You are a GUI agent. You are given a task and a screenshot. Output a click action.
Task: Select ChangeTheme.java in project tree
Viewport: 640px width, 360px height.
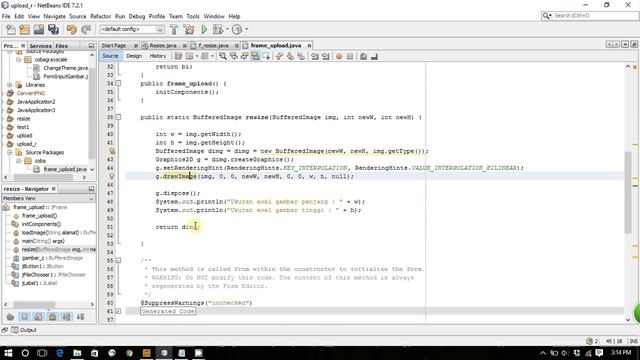tap(65, 68)
